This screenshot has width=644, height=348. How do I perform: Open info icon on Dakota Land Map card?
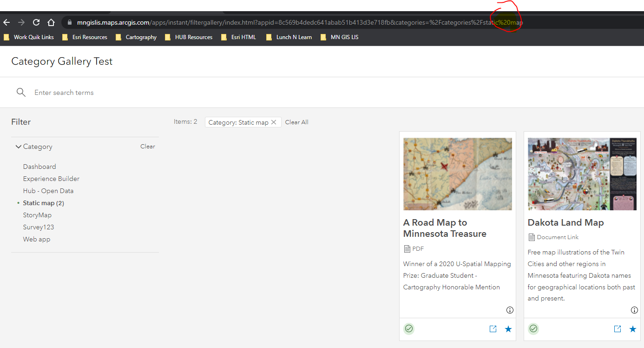(634, 310)
